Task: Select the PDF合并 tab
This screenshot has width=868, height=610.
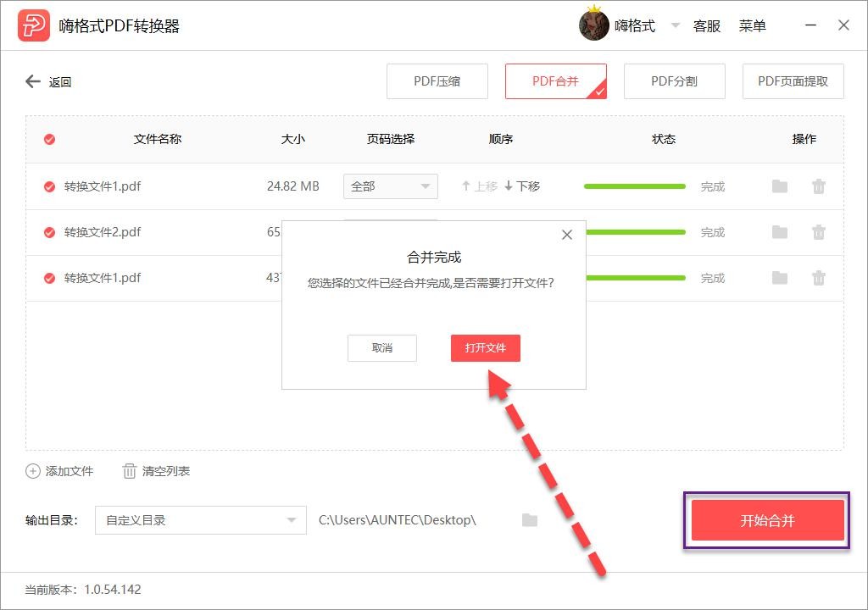Action: click(x=556, y=81)
